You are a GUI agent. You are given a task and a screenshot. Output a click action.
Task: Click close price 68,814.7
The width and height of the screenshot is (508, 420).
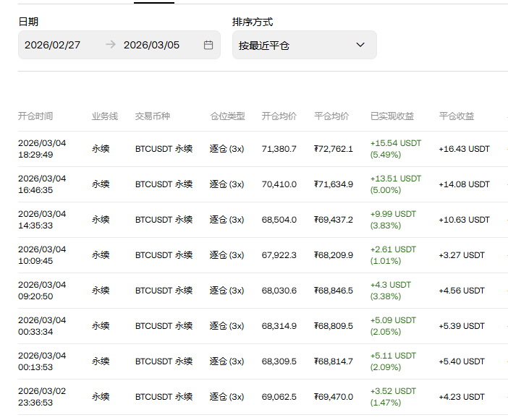tap(334, 361)
